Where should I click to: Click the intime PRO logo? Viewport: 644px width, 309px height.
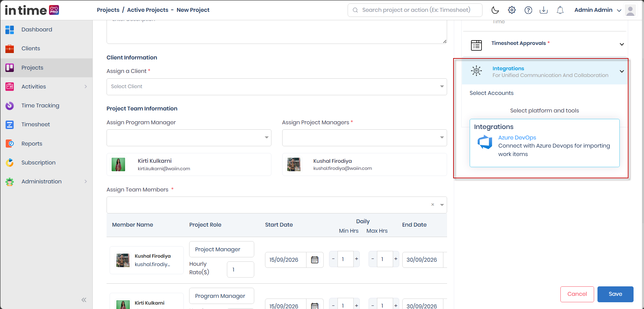coord(32,10)
